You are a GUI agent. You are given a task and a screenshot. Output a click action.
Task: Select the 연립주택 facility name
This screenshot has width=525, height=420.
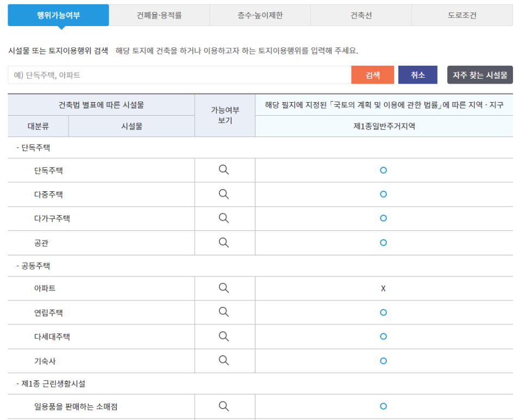click(x=48, y=312)
